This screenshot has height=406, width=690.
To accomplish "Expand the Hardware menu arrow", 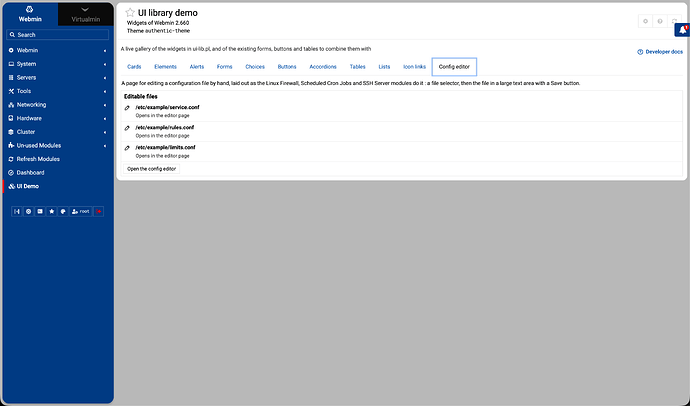I will [x=105, y=119].
